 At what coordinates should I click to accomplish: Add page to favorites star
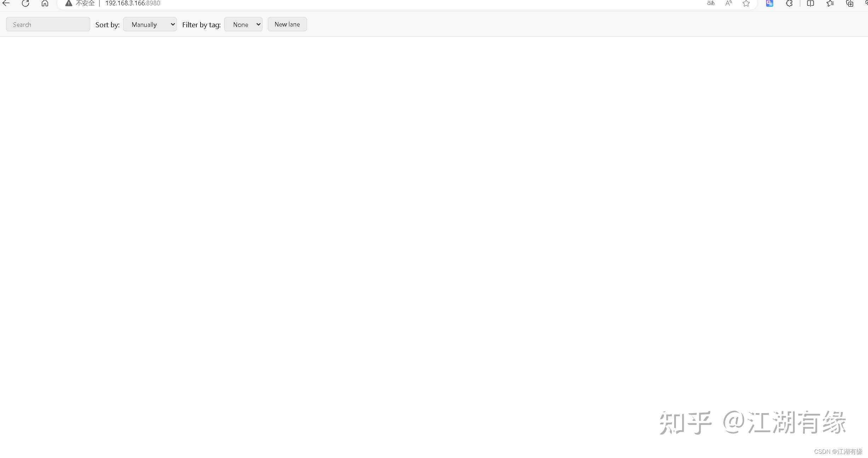tap(746, 3)
